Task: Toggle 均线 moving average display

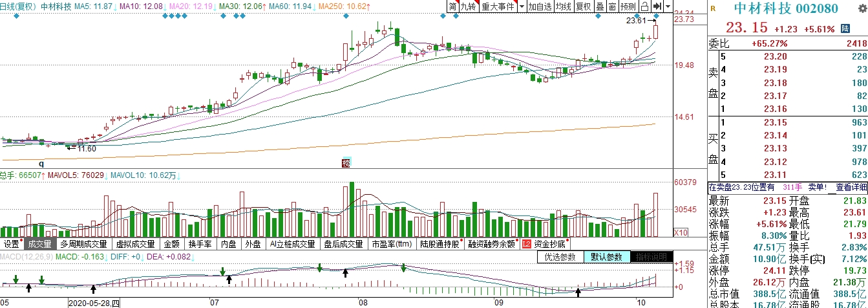Action: (564, 6)
